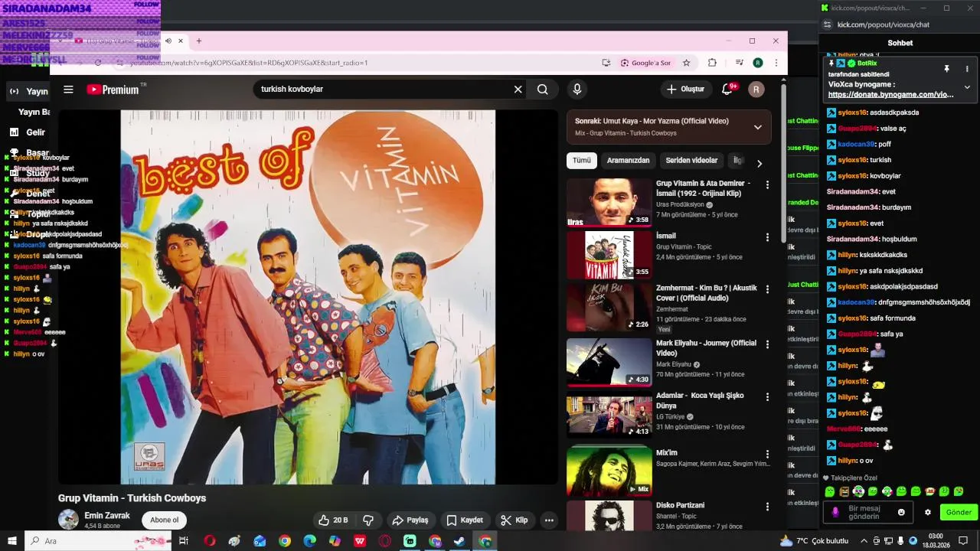Unpin the BotRix pinned message

[946, 69]
